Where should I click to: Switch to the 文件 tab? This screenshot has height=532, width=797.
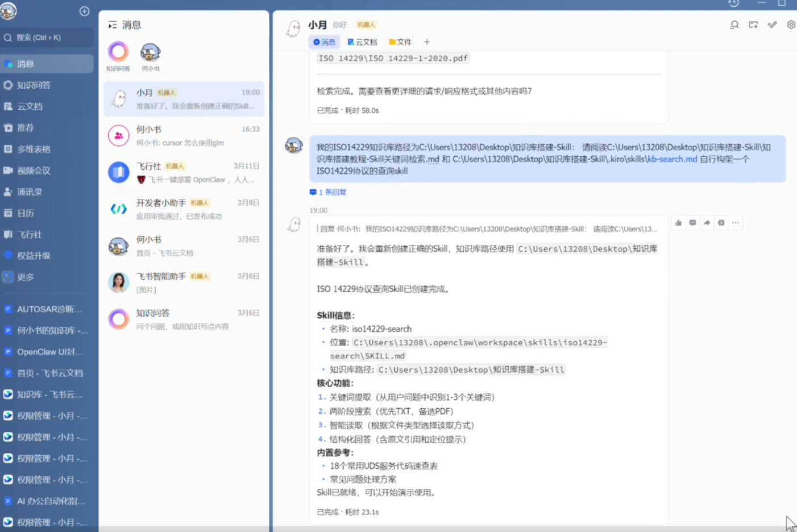click(400, 41)
